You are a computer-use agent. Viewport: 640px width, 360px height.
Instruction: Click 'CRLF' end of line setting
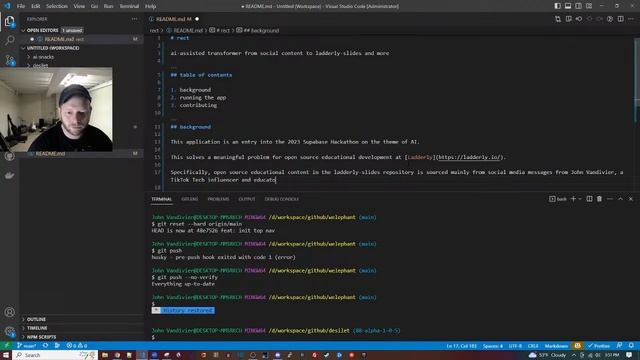point(533,346)
